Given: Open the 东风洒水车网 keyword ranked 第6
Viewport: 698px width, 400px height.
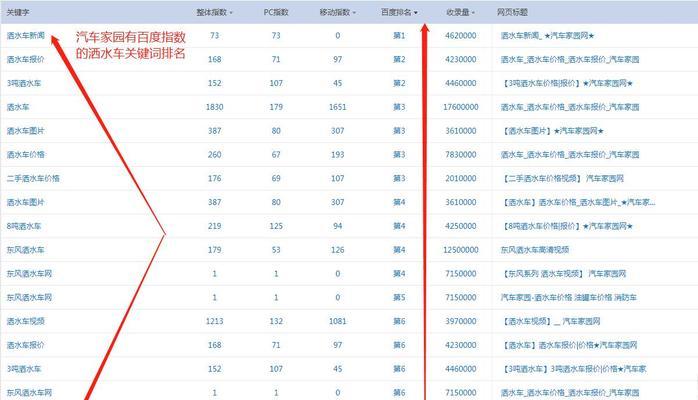Looking at the screenshot, I should pos(29,392).
